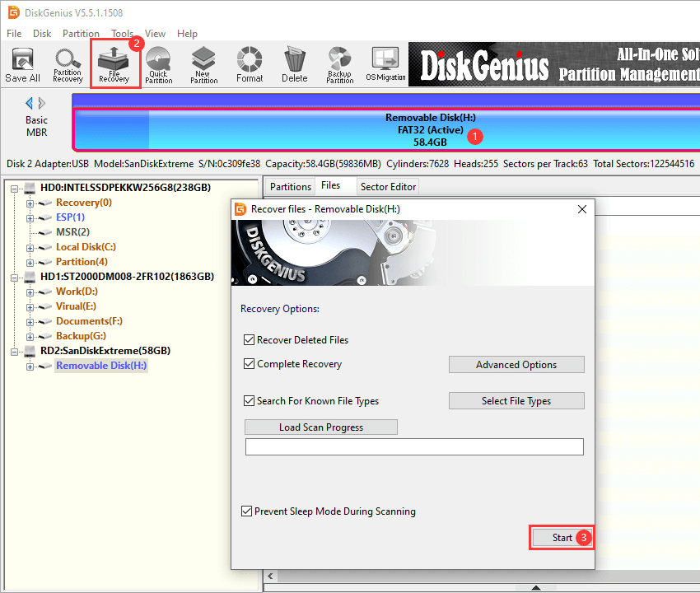Switch to the Partitions tab
700x593 pixels.
[x=290, y=187]
